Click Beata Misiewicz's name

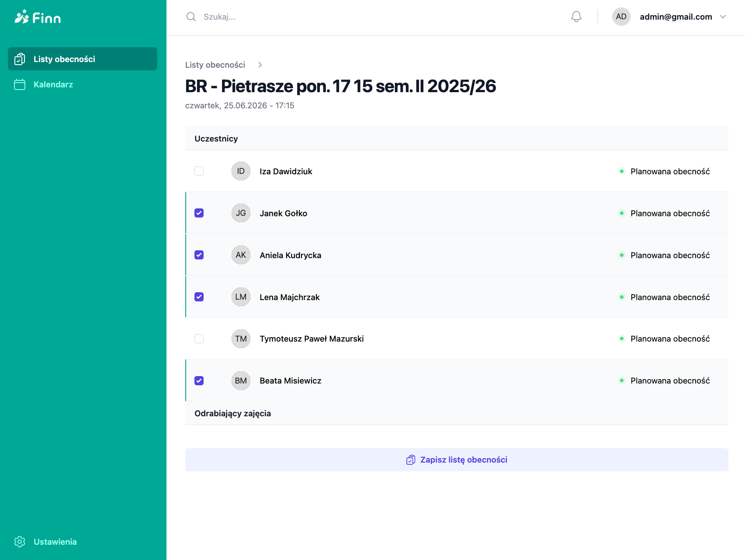(x=290, y=380)
